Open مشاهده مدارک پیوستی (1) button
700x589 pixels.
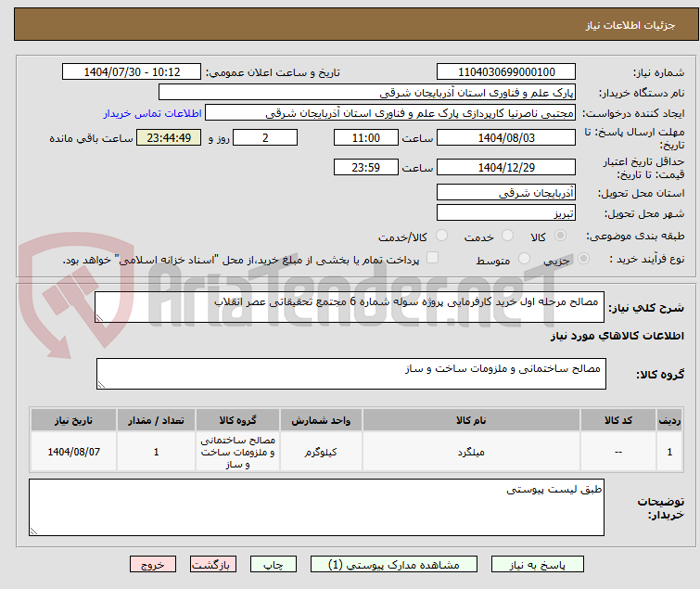(x=394, y=565)
